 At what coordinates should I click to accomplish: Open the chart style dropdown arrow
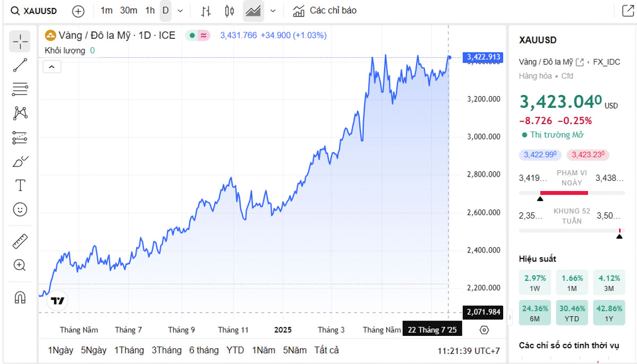click(273, 11)
